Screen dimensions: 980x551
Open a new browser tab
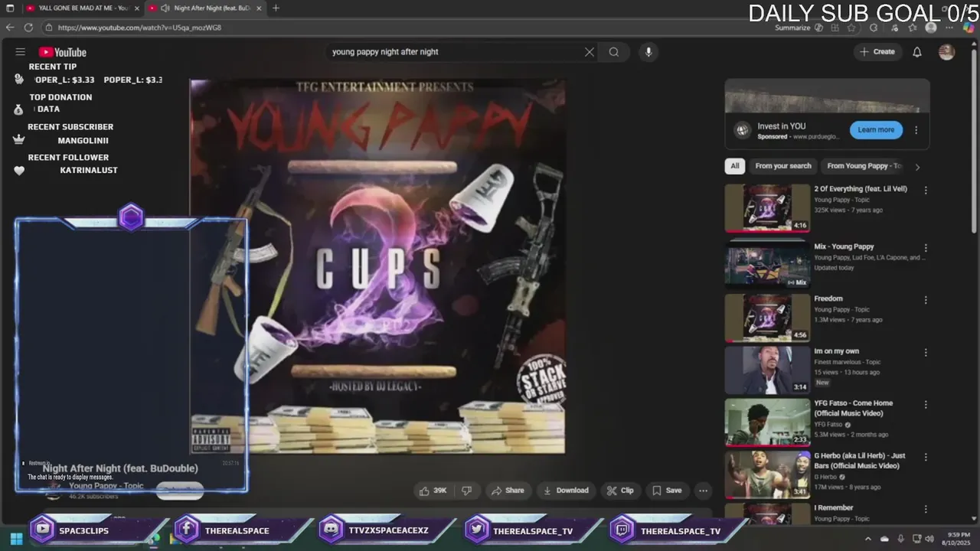[x=276, y=8]
